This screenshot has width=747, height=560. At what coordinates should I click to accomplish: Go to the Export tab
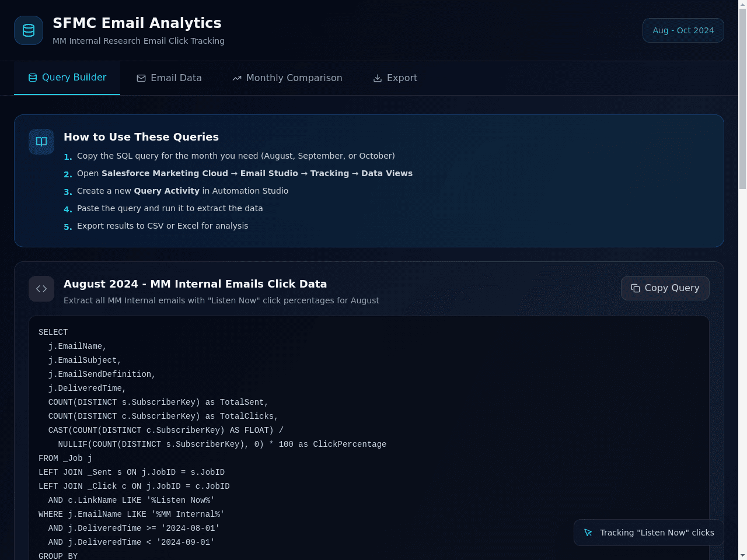(x=395, y=78)
